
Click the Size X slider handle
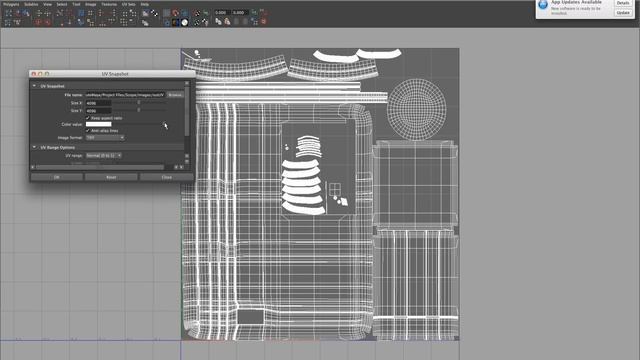(139, 103)
